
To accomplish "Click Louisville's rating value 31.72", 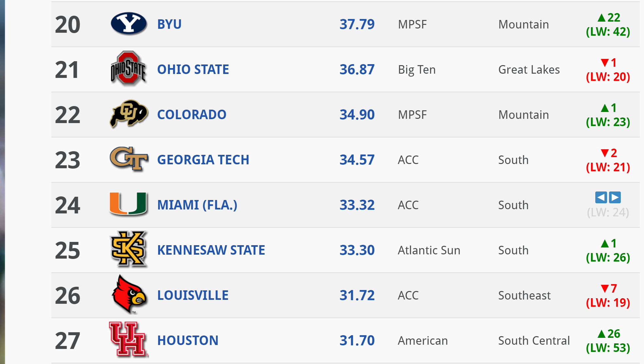I will pyautogui.click(x=357, y=295).
